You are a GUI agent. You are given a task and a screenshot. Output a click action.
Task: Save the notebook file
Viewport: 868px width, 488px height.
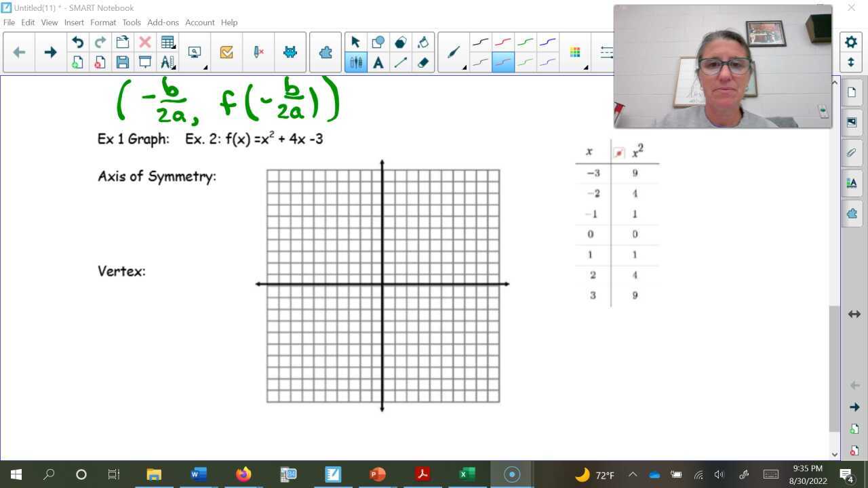122,62
